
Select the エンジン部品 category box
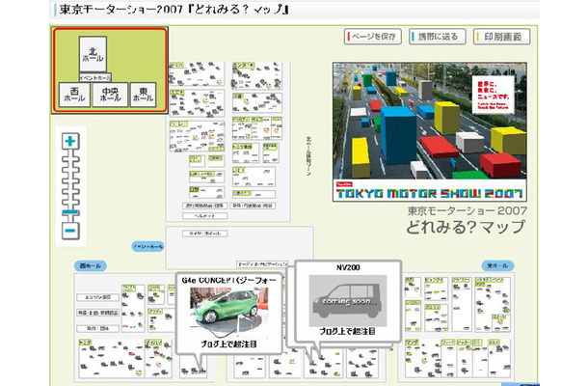98,297
